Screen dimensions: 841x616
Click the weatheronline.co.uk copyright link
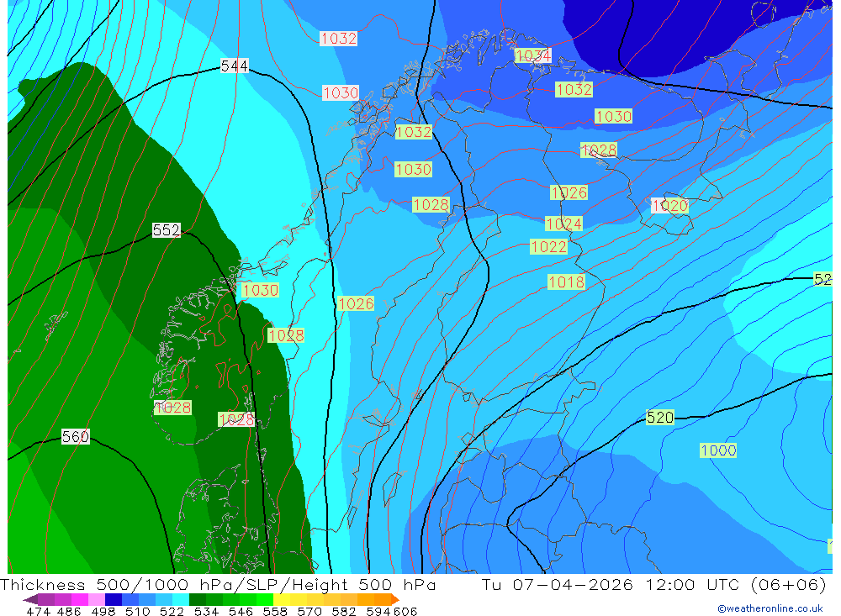[770, 608]
